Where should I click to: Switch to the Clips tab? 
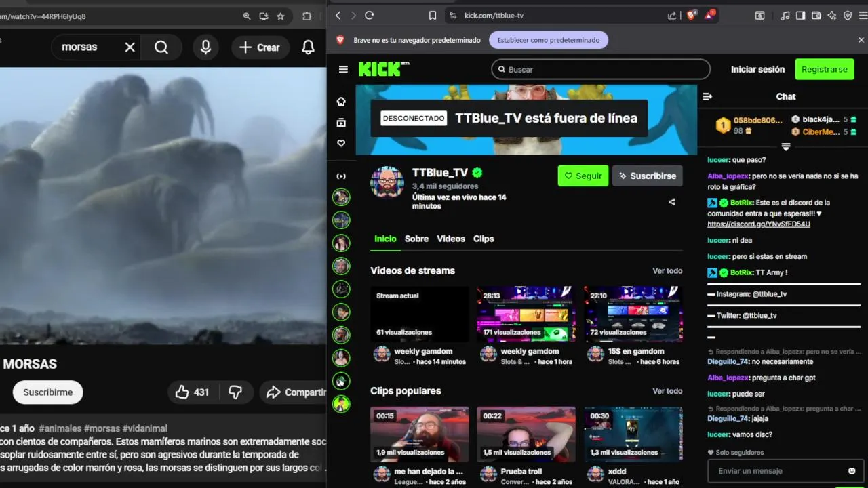484,239
